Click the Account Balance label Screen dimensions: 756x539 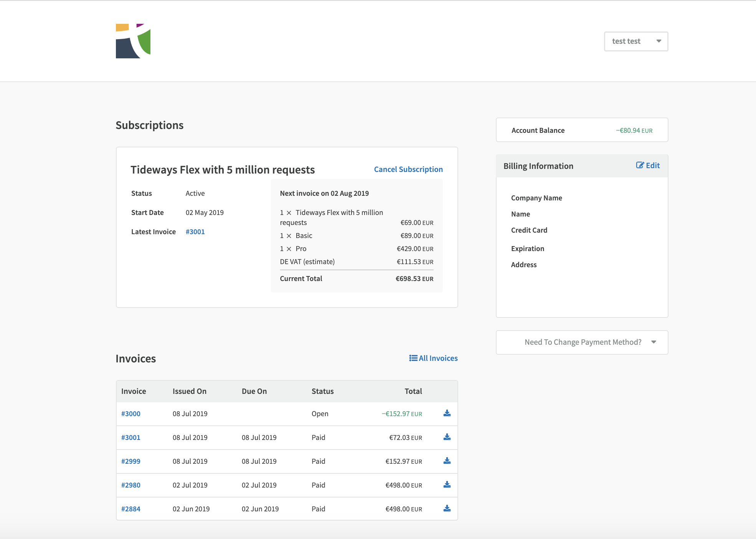coord(538,131)
